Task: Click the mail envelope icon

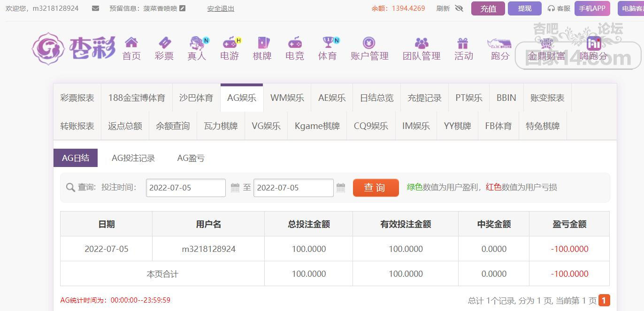Action: coord(96,8)
